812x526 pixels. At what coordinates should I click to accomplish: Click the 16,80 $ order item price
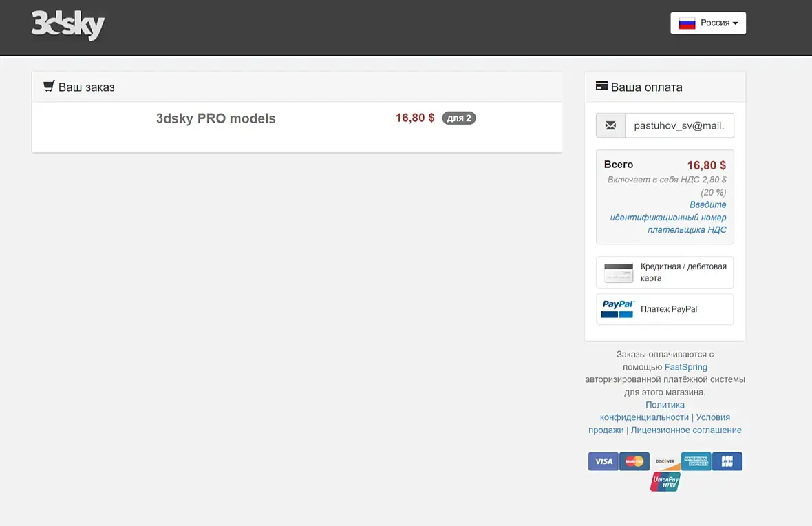click(x=415, y=118)
